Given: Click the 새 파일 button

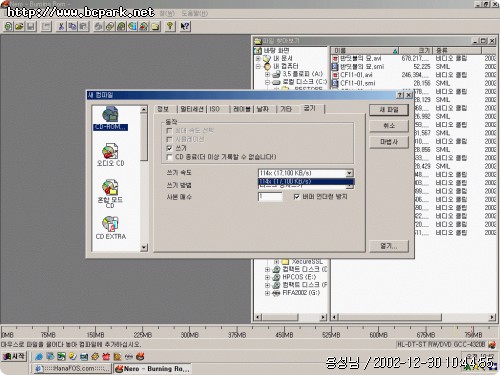Looking at the screenshot, I should click(389, 110).
